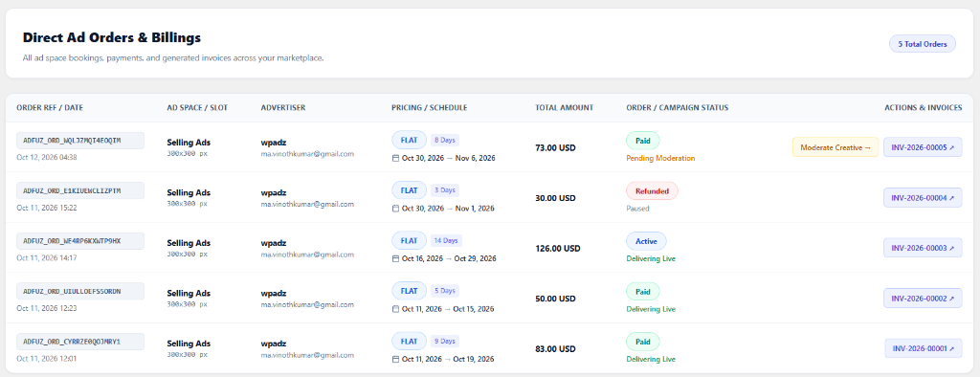980x377 pixels.
Task: Click the ORDER REF / DATE column header
Action: (50, 107)
